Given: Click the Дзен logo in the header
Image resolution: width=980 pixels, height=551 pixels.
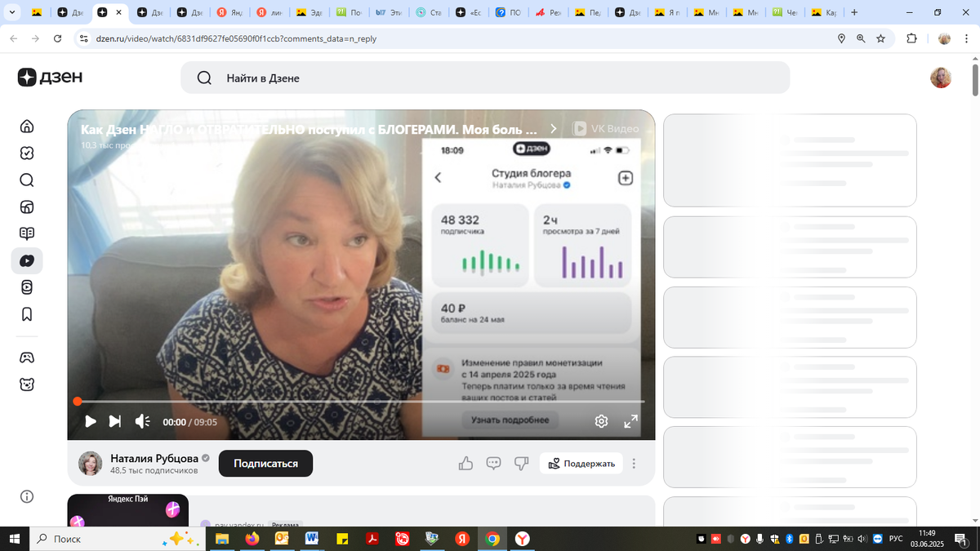Looking at the screenshot, I should [x=50, y=78].
